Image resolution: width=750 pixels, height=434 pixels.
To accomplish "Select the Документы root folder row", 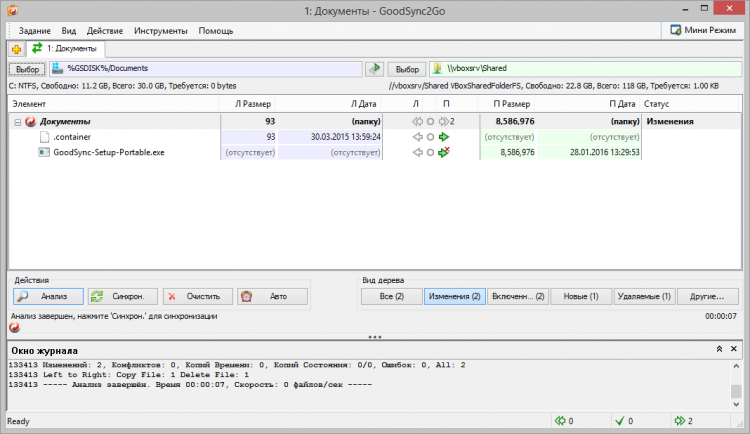I will point(375,122).
